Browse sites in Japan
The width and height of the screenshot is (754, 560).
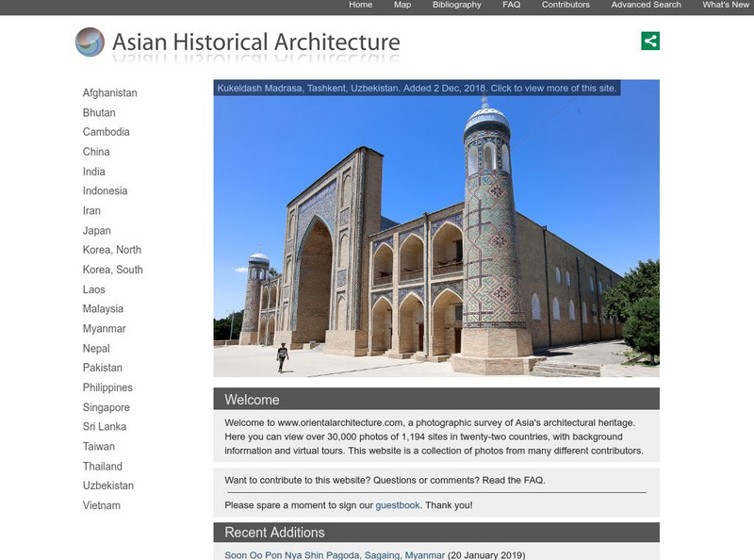(x=96, y=231)
